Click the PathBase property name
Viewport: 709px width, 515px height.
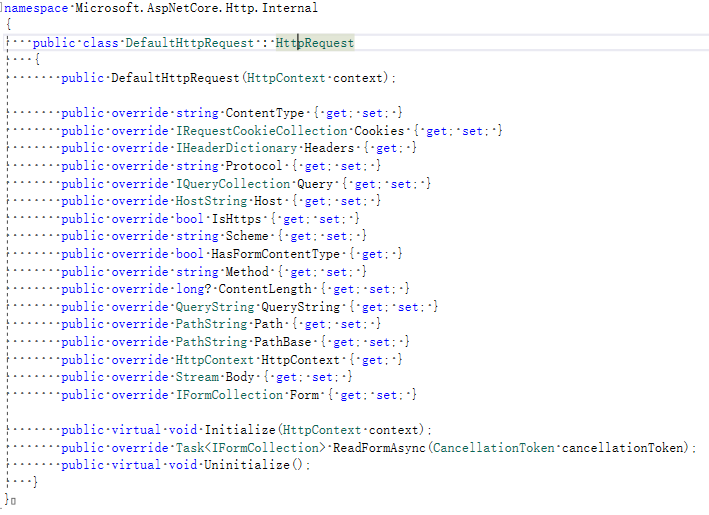click(x=283, y=342)
